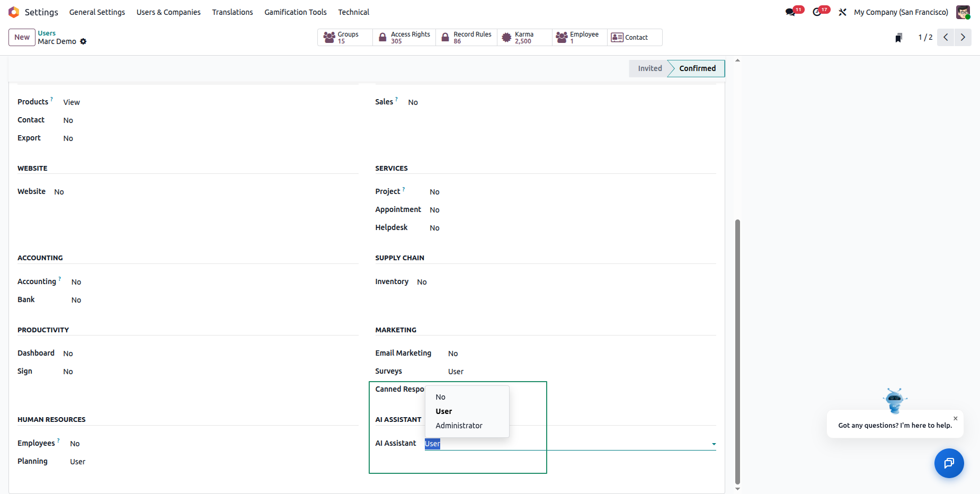
Task: Open Access Rights 305 smart button
Action: 404,37
